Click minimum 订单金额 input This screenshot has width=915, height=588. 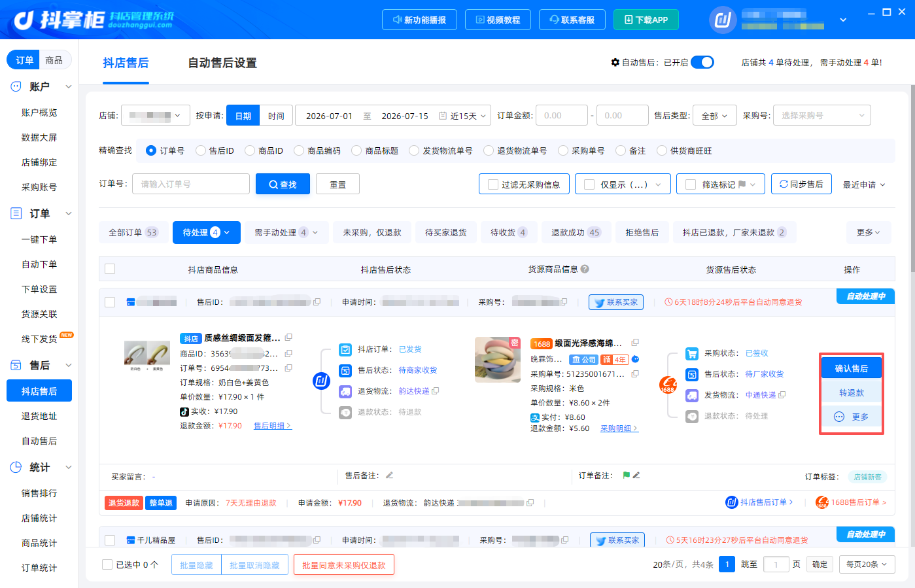(562, 116)
